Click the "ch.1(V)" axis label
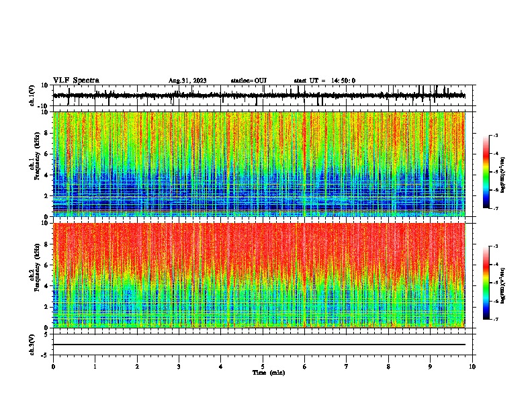 click(32, 96)
